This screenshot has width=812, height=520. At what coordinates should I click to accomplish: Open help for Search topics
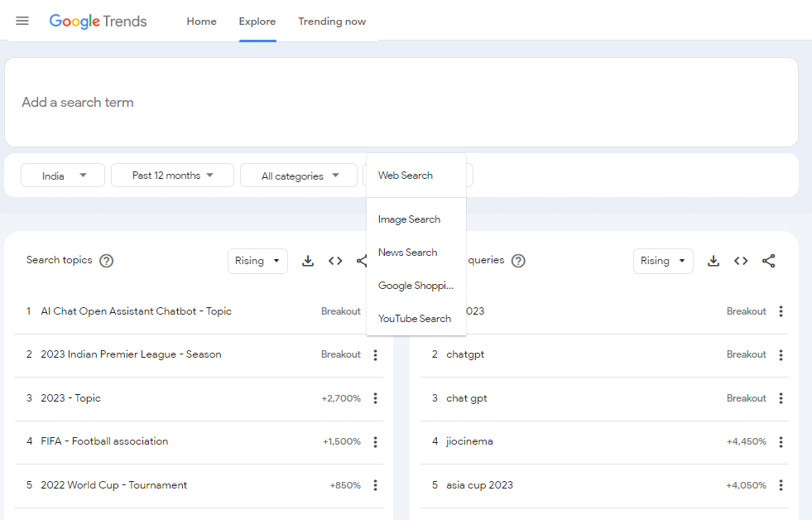[x=106, y=261]
